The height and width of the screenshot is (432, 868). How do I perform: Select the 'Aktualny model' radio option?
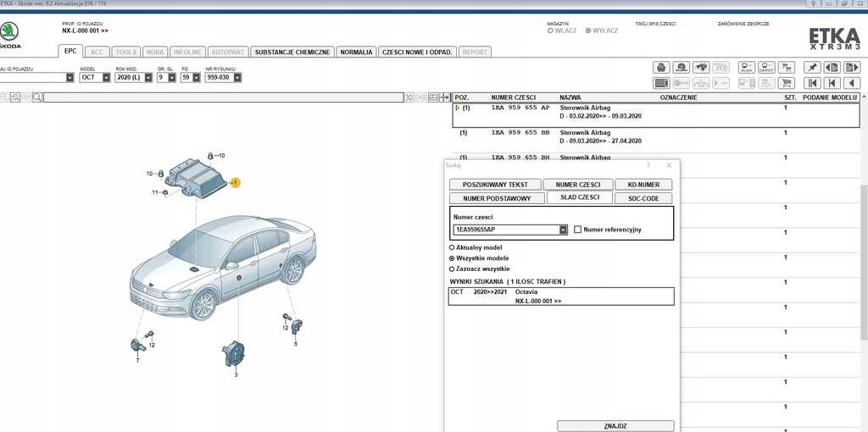(x=452, y=247)
